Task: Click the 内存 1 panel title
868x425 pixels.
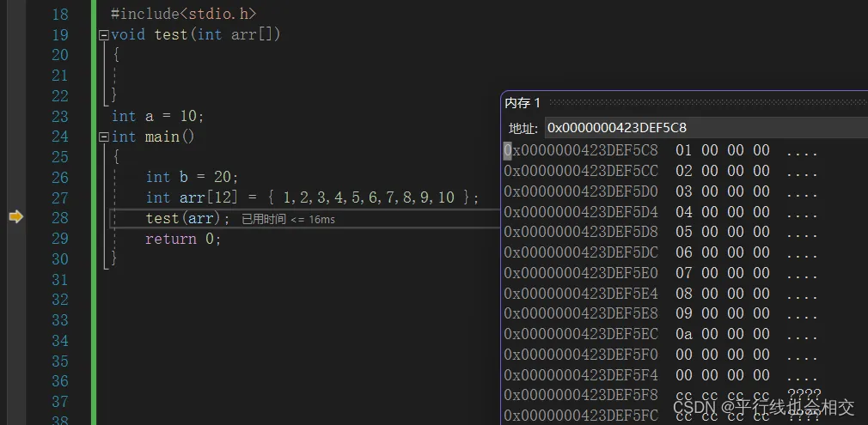Action: [x=523, y=103]
